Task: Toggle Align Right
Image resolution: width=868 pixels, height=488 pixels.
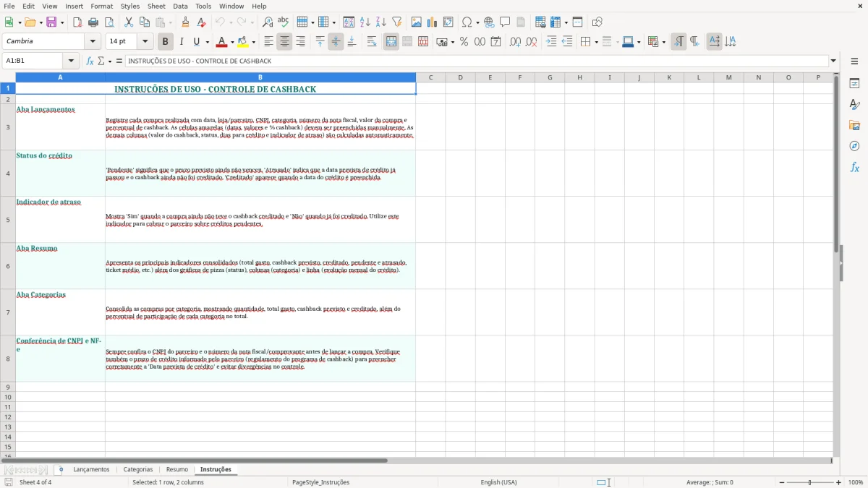Action: [x=300, y=42]
